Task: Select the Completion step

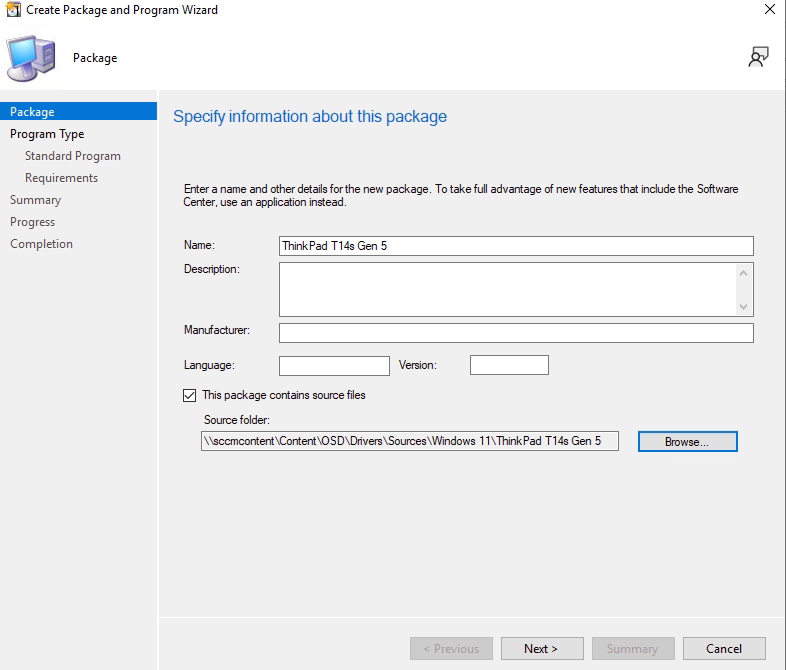Action: click(41, 244)
